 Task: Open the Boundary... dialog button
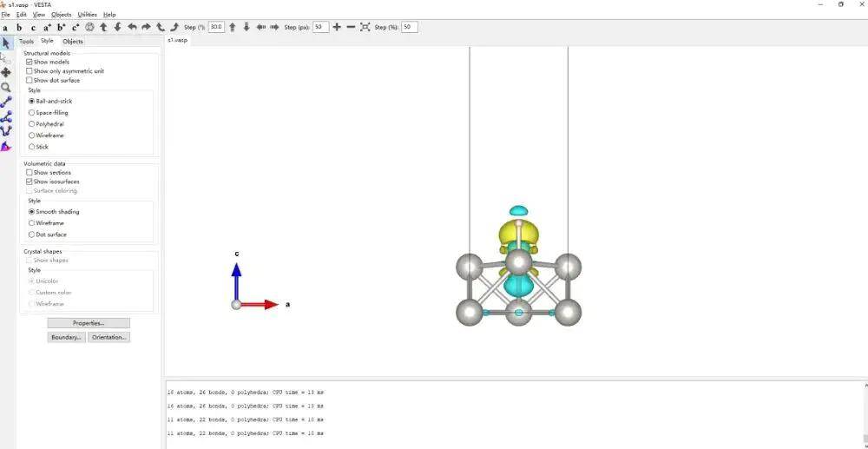pos(66,337)
